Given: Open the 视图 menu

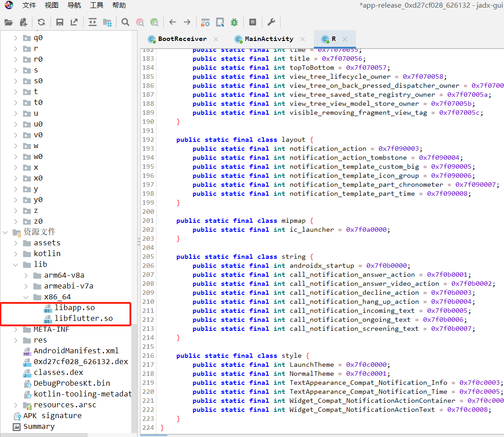Looking at the screenshot, I should 51,5.
